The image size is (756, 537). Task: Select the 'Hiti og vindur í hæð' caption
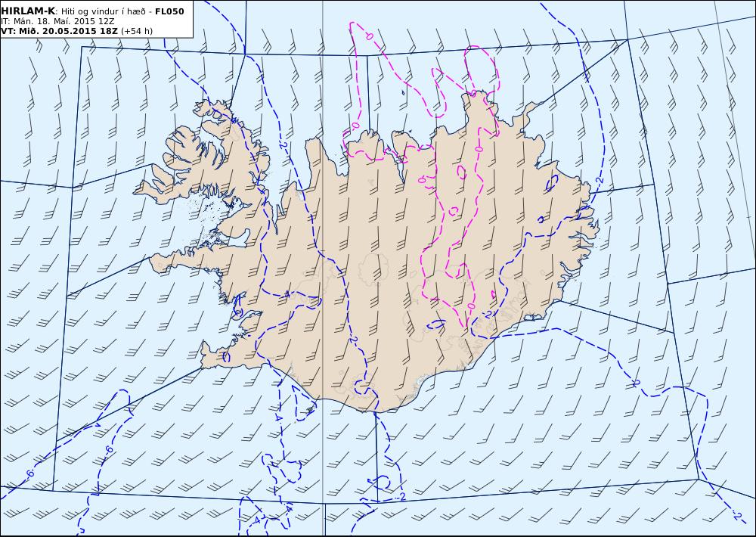click(x=103, y=11)
